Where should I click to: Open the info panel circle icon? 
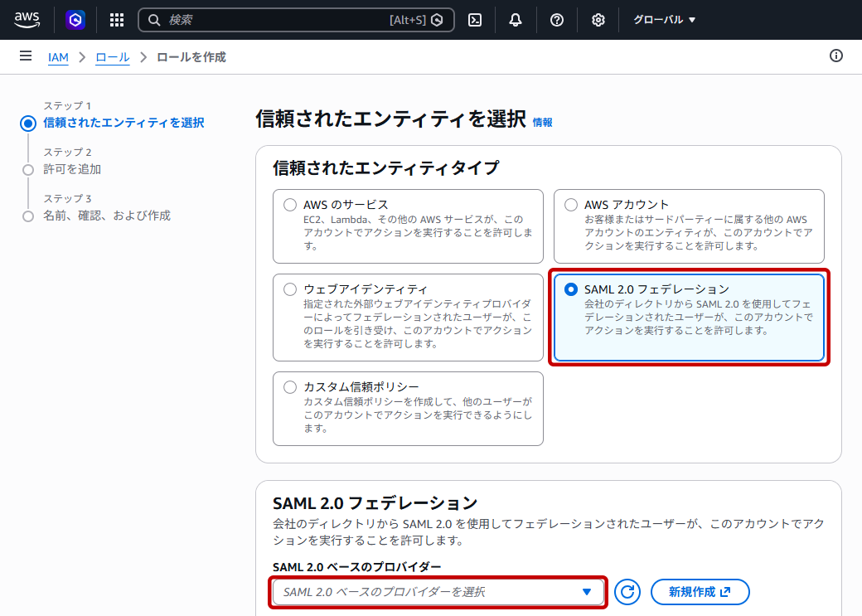click(835, 56)
